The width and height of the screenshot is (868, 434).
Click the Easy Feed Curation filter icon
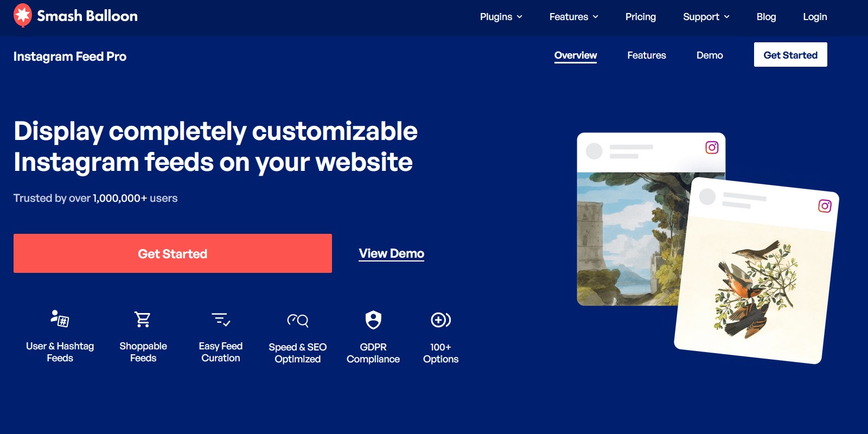coord(221,319)
